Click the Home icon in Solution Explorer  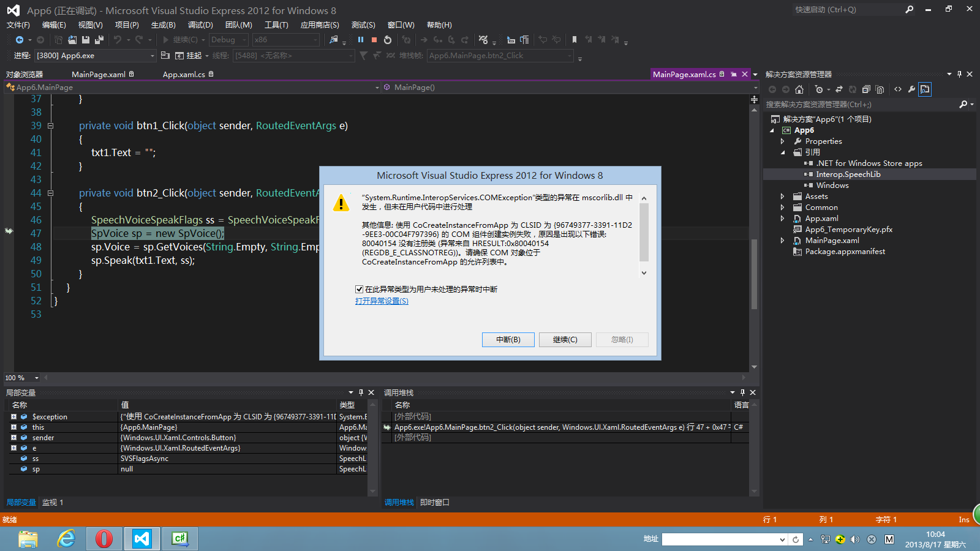click(x=799, y=89)
